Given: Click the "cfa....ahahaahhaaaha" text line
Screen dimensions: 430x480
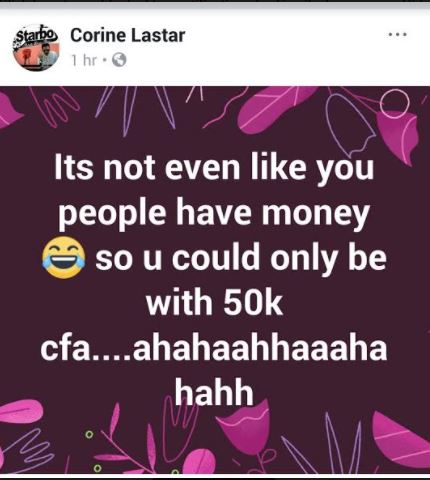Looking at the screenshot, I should point(214,349).
